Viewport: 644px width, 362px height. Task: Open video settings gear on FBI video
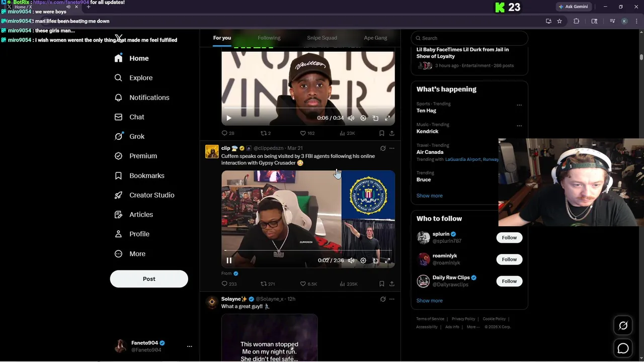click(x=363, y=260)
